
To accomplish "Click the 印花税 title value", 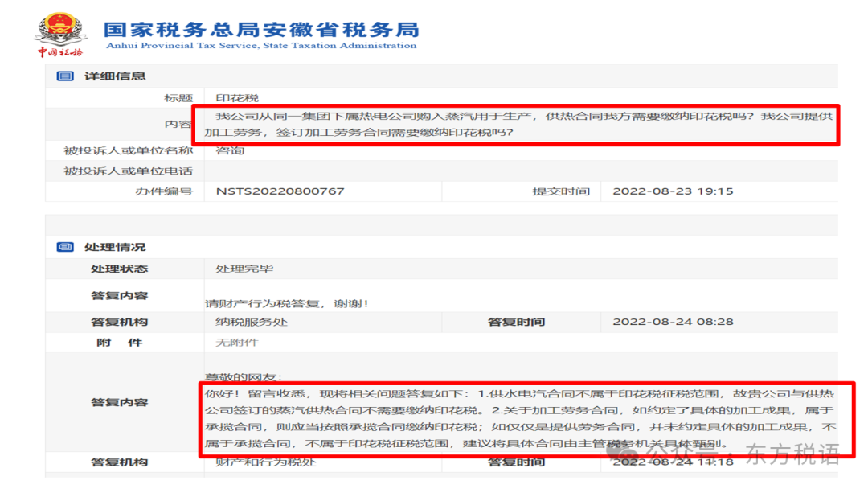I will point(237,98).
